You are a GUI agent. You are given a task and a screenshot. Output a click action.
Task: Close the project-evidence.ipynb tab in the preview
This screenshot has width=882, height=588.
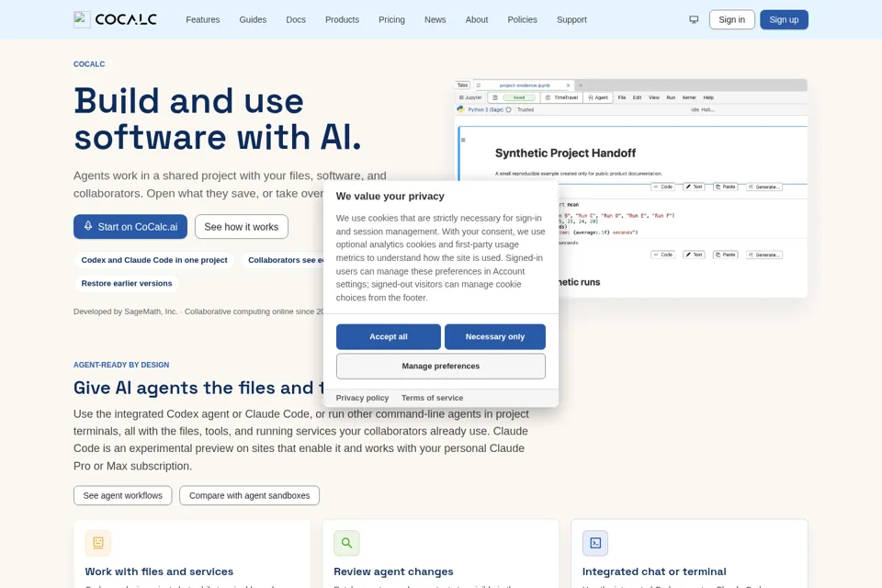568,85
